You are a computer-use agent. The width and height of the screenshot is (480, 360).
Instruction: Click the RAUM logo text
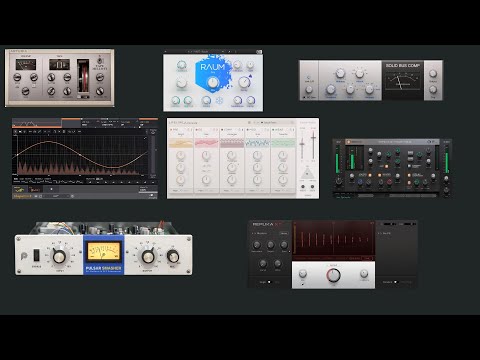(x=212, y=67)
